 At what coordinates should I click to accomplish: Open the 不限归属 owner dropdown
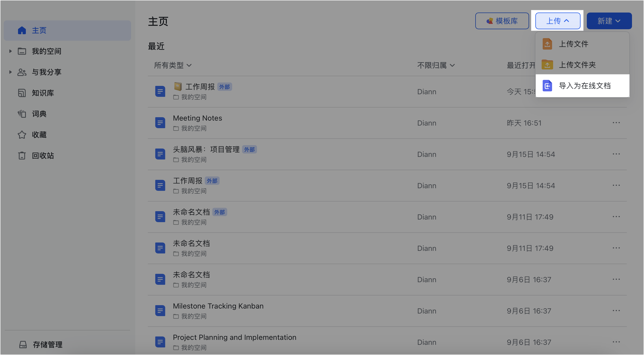coord(436,65)
